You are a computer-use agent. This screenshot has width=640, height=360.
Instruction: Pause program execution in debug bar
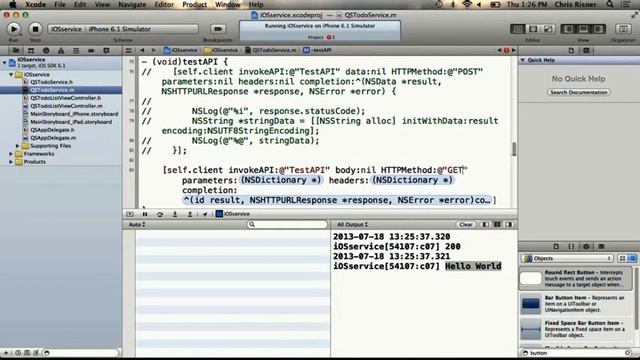point(145,214)
